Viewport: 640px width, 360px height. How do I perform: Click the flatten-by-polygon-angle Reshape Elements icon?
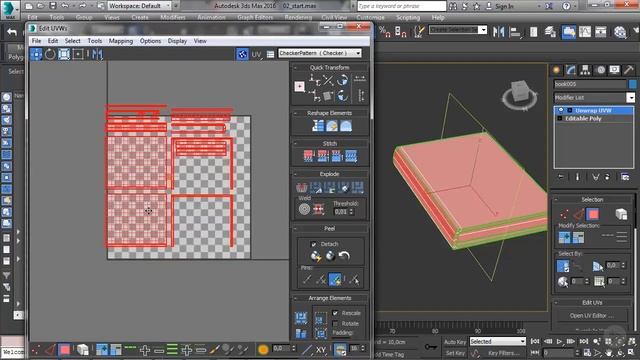tap(318, 126)
